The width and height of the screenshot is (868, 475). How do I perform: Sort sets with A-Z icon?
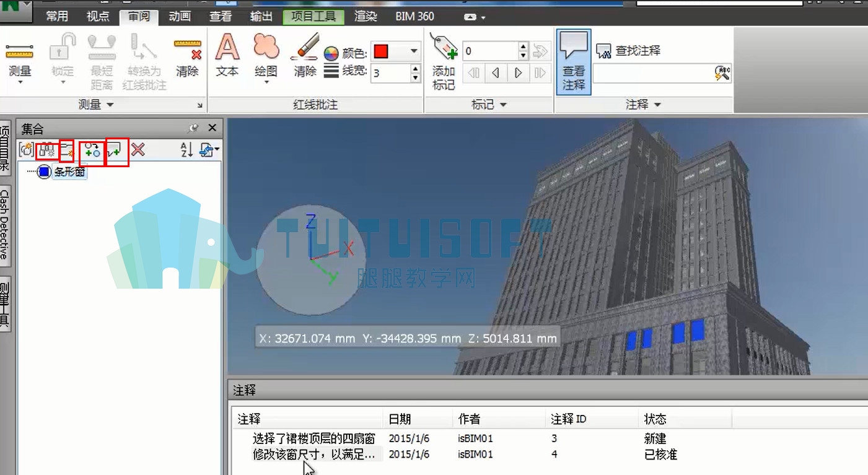tap(186, 149)
